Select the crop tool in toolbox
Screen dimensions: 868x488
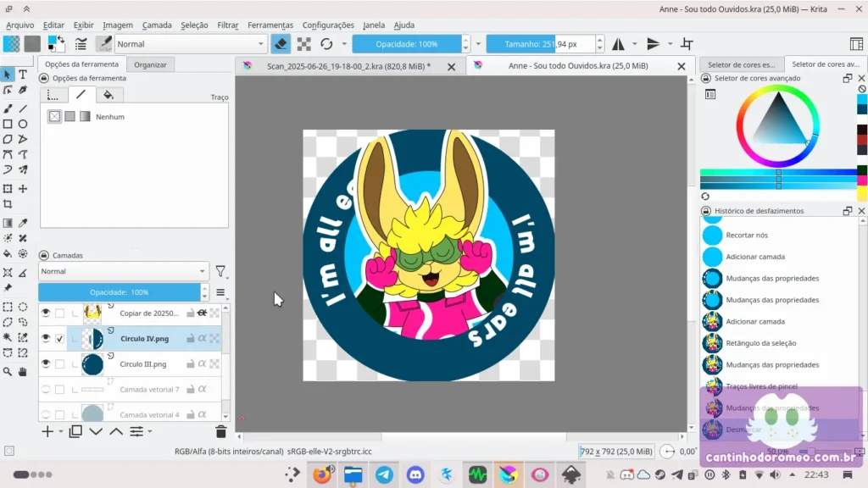[7, 204]
